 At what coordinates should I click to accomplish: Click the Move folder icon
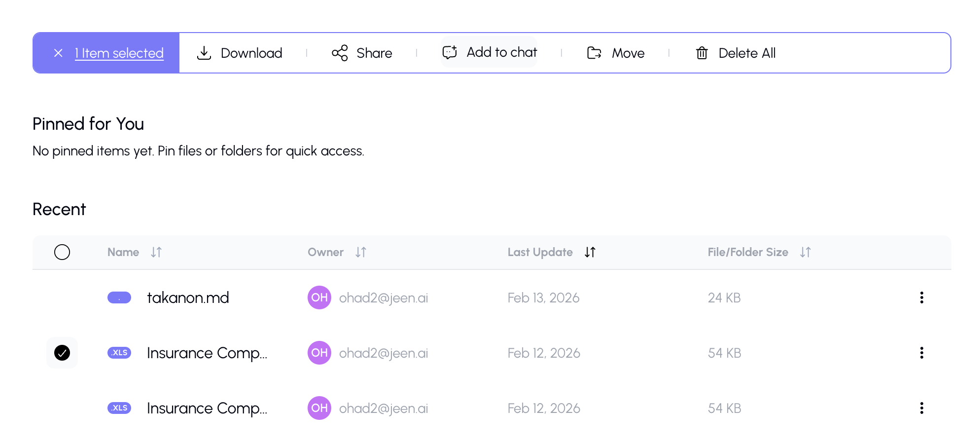[594, 53]
